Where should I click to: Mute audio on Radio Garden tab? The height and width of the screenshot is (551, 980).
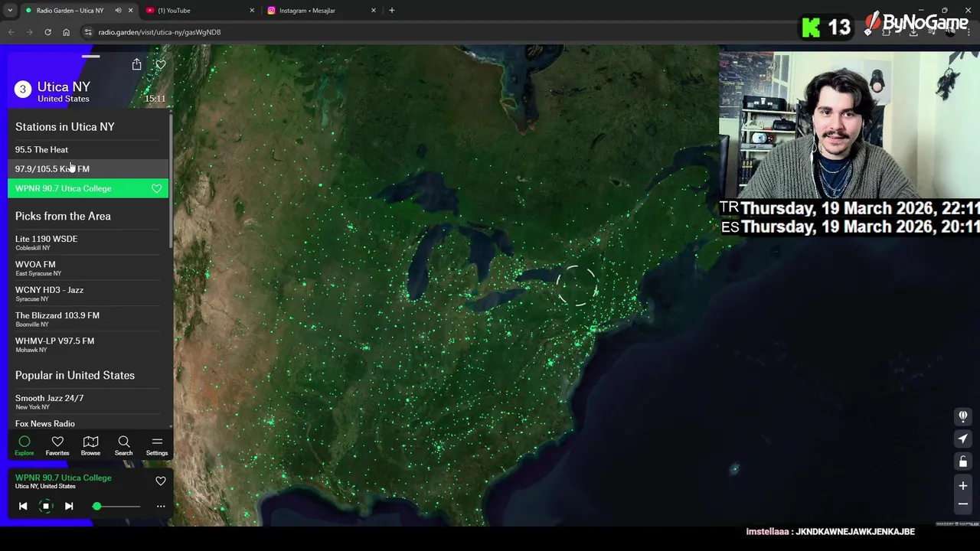(x=118, y=11)
